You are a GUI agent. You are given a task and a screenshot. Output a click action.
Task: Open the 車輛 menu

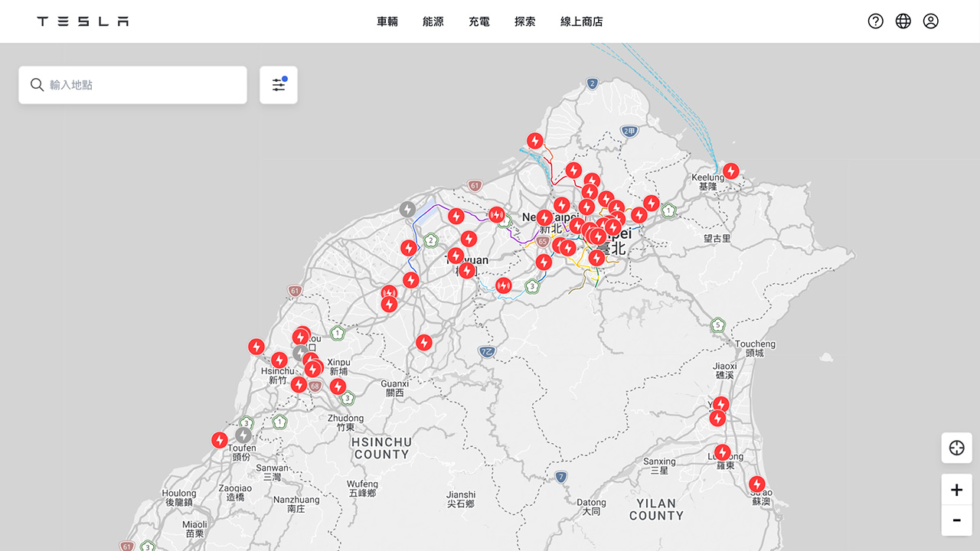tap(387, 21)
